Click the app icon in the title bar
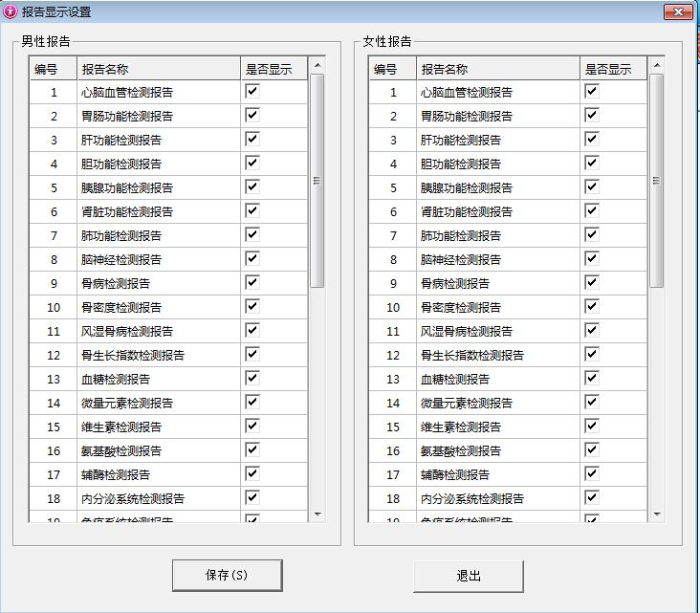700x613 pixels. pyautogui.click(x=11, y=11)
